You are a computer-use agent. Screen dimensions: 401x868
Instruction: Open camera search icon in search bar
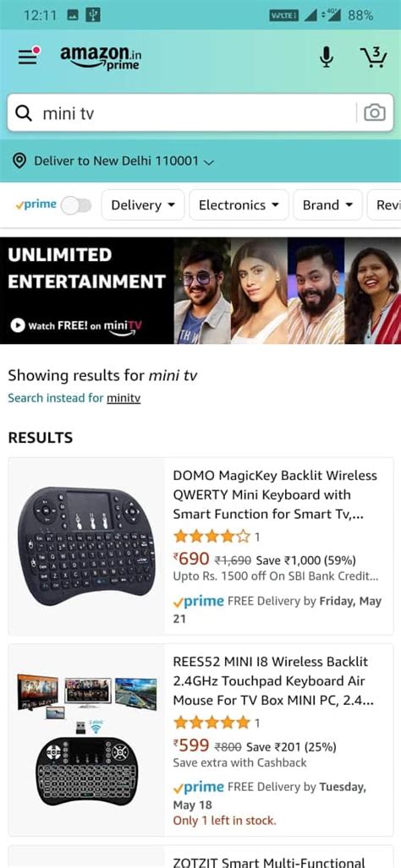(x=375, y=113)
